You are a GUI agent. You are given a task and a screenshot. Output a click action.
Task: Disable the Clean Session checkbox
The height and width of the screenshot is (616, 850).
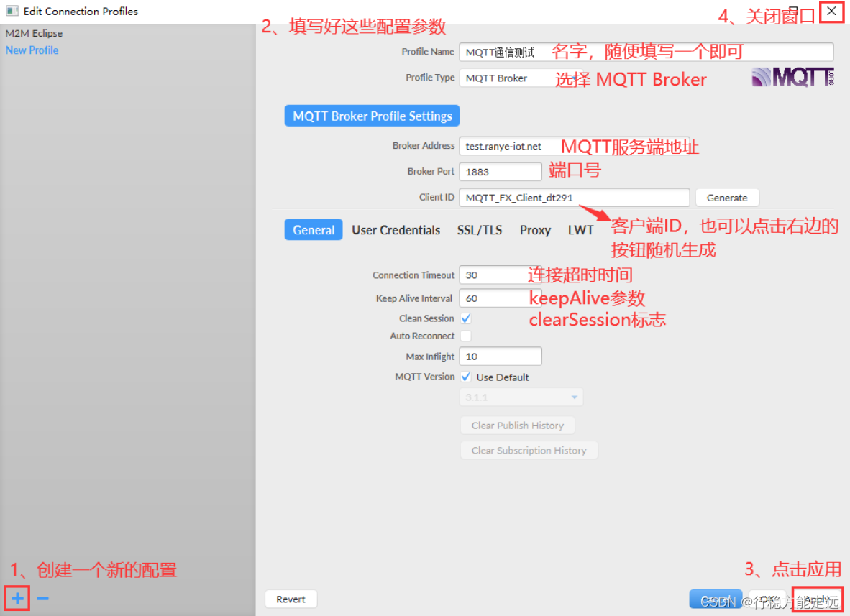point(465,318)
